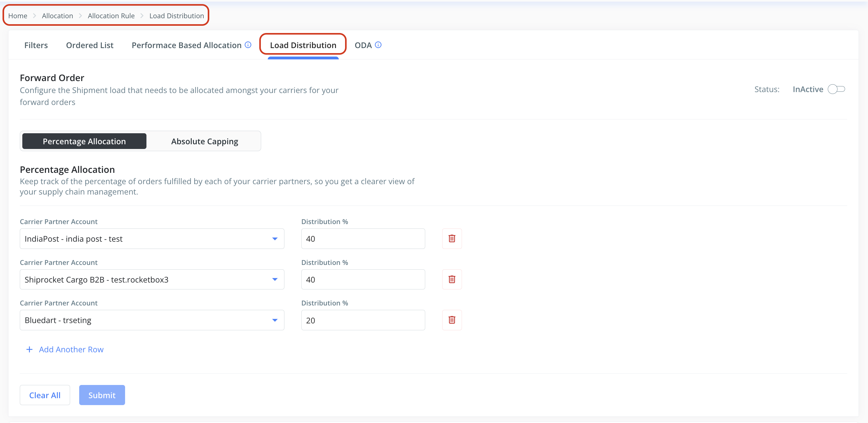868x423 pixels.
Task: Go to Allocation Rule breadcrumb
Action: coord(111,16)
